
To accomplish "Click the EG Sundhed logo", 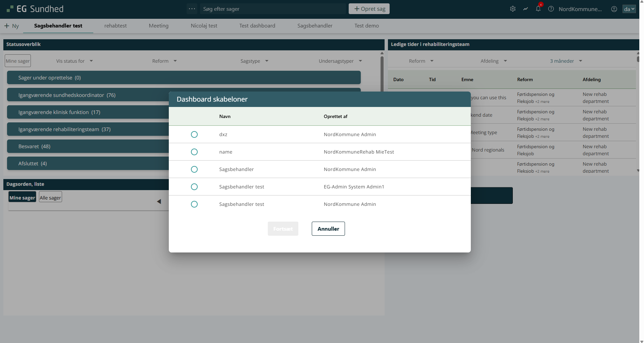I will point(35,9).
